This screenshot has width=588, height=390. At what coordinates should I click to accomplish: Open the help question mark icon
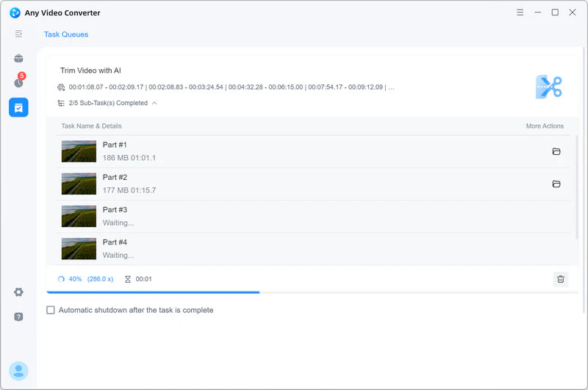pos(18,317)
